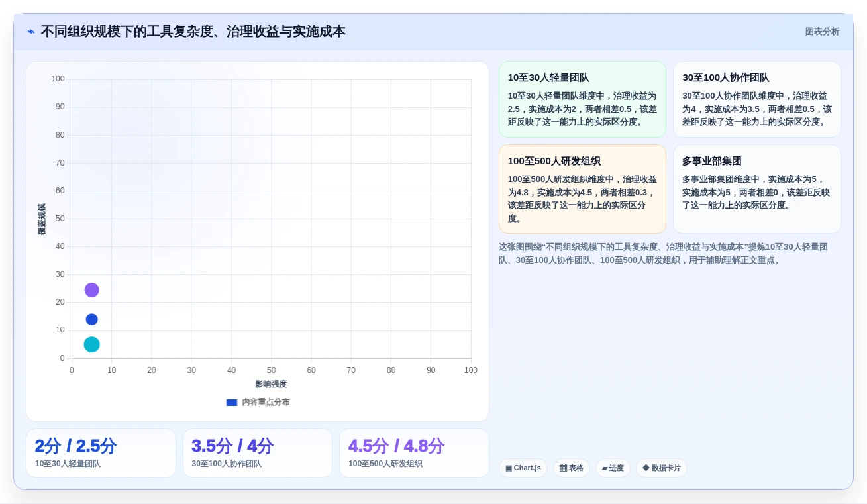Click the purple bubble data point
Viewport: 867px width, 504px height.
(x=92, y=290)
